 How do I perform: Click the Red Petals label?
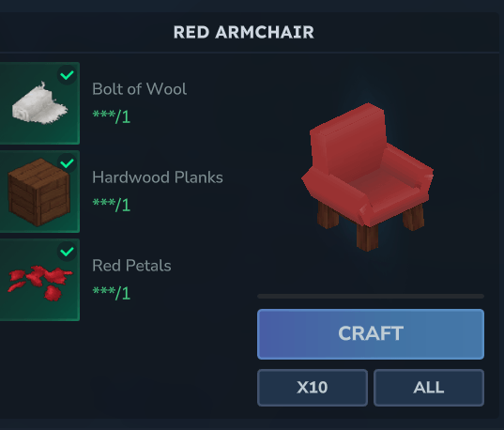(x=131, y=266)
